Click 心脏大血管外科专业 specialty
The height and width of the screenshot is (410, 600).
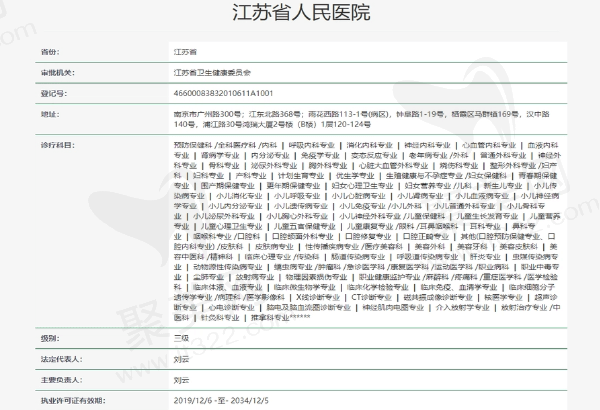393,166
